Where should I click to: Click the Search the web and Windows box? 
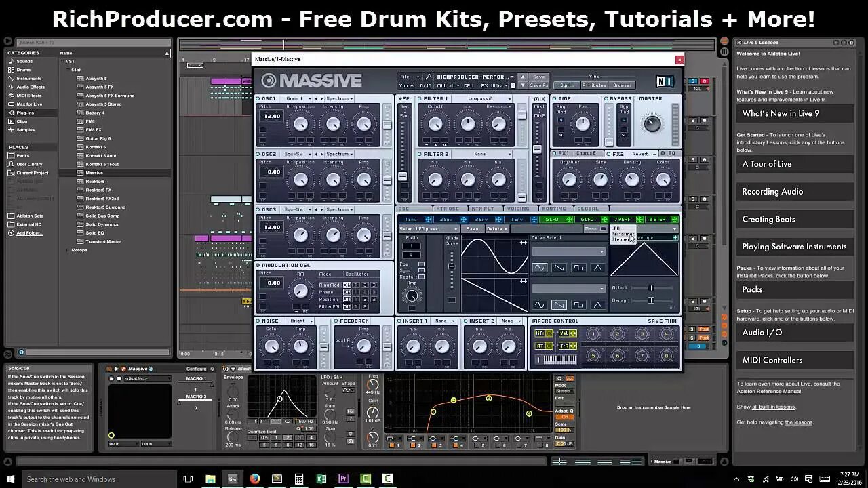98,479
